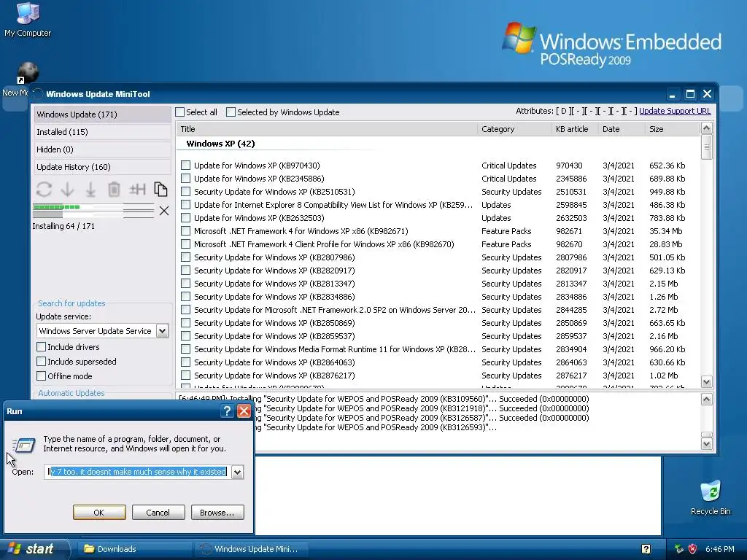Select the Security Update KB2807986 row title

pyautogui.click(x=274, y=257)
